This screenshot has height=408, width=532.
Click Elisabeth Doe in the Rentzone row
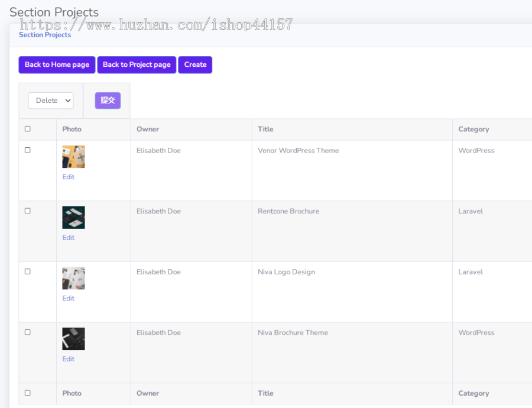tap(159, 211)
